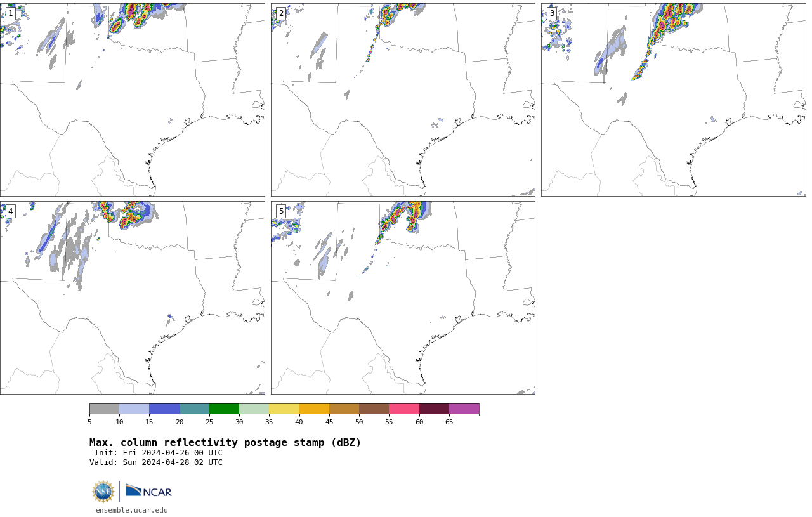This screenshot has width=812, height=517.
Task: Click the pink 55-60 dBZ swatch
Action: [x=404, y=409]
